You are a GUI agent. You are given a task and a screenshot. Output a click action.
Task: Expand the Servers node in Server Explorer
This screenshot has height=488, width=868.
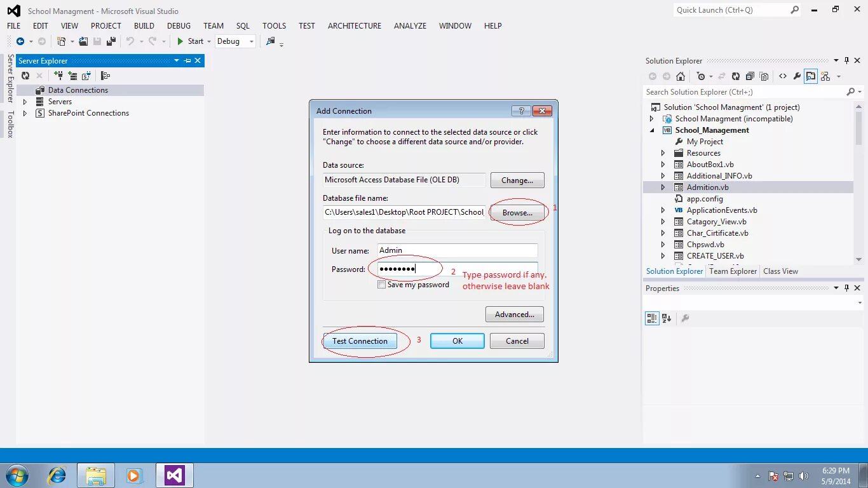pos(25,102)
